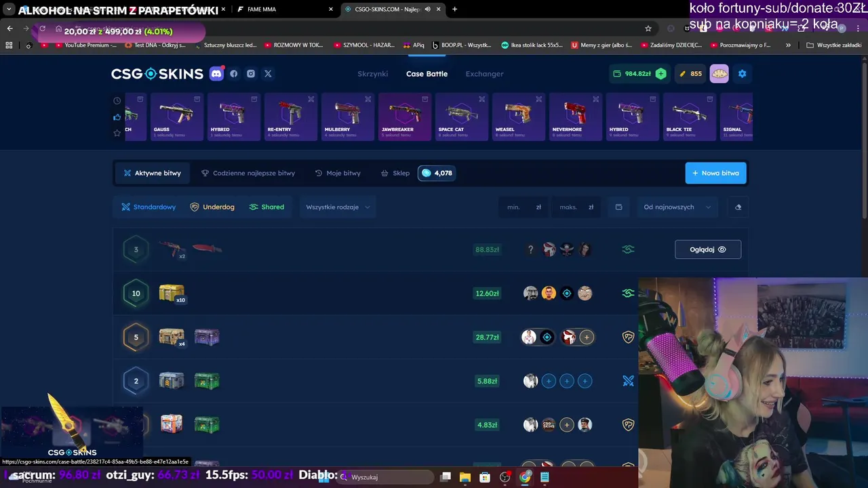Select the Standardowy battle mode filter

point(149,207)
